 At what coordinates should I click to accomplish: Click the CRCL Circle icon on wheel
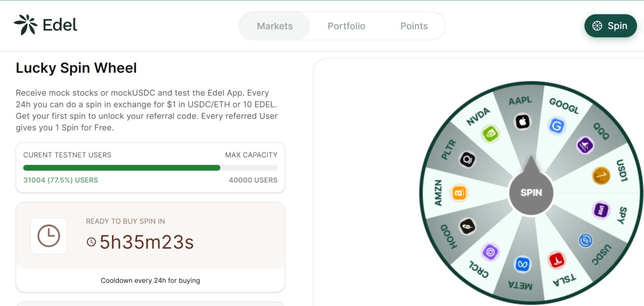[490, 252]
